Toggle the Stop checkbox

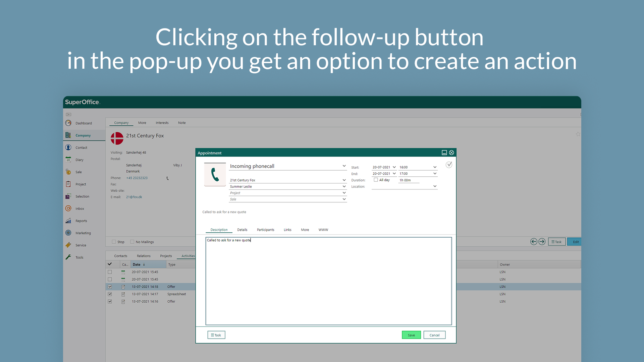coord(114,242)
